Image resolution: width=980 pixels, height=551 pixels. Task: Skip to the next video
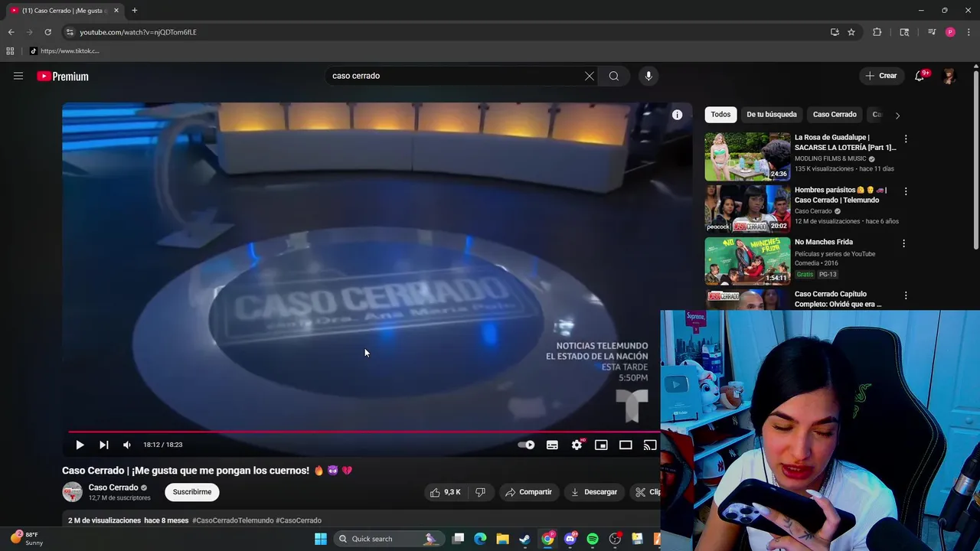103,445
